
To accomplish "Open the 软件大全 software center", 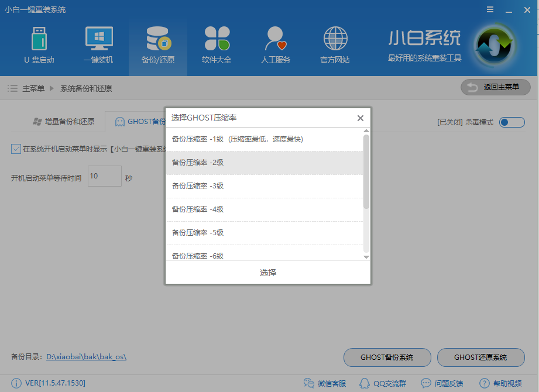I will 216,44.
